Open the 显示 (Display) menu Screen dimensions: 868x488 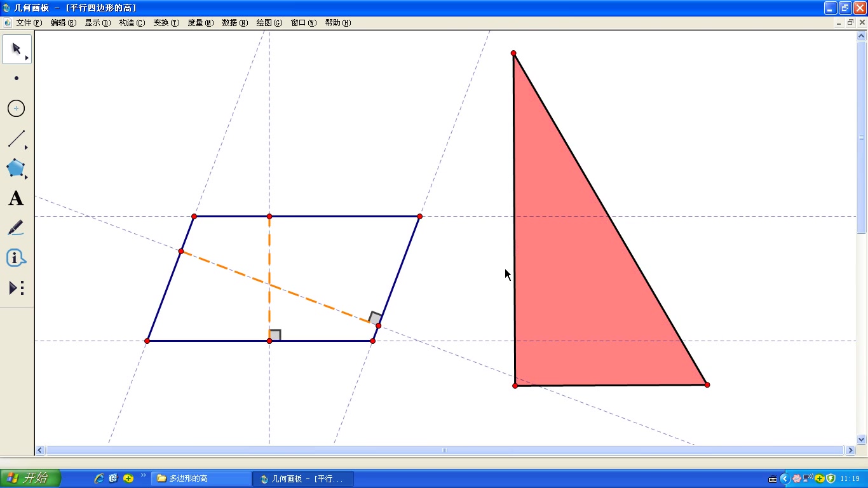coord(98,23)
